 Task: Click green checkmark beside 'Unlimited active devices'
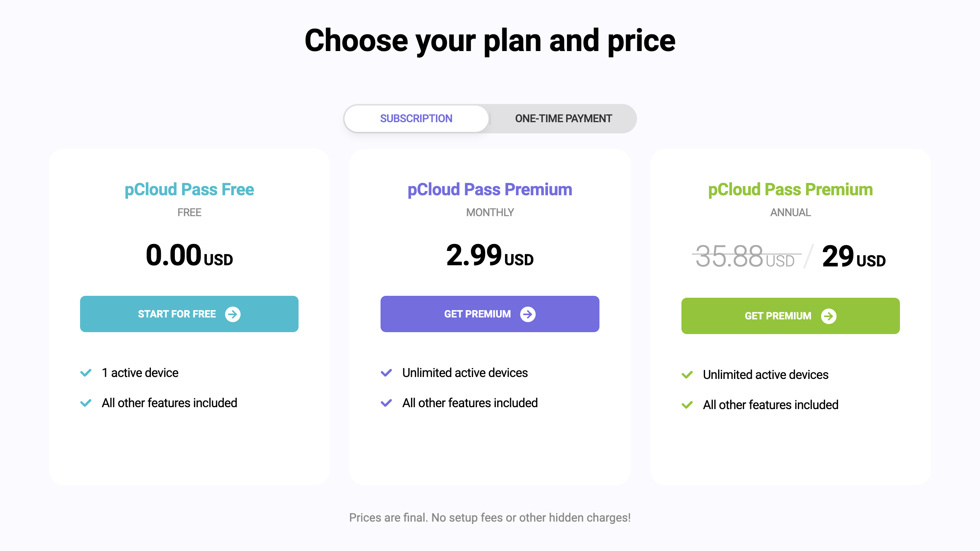pyautogui.click(x=687, y=375)
